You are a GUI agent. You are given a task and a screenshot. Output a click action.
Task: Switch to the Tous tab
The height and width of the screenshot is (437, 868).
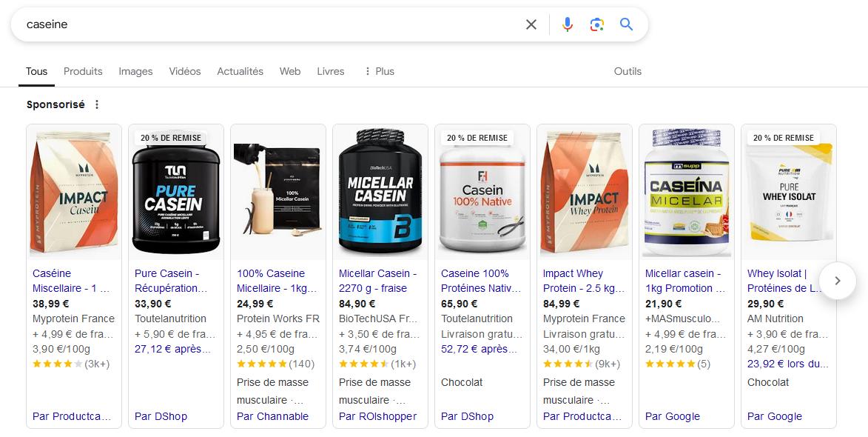point(36,71)
